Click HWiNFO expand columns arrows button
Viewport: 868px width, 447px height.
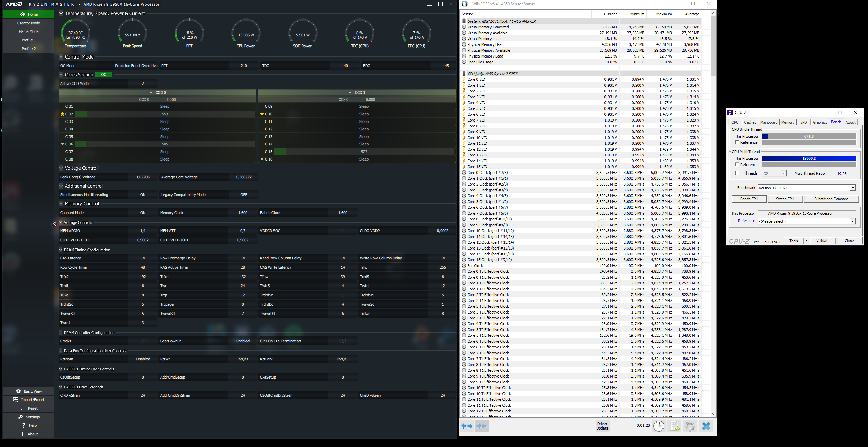click(467, 426)
